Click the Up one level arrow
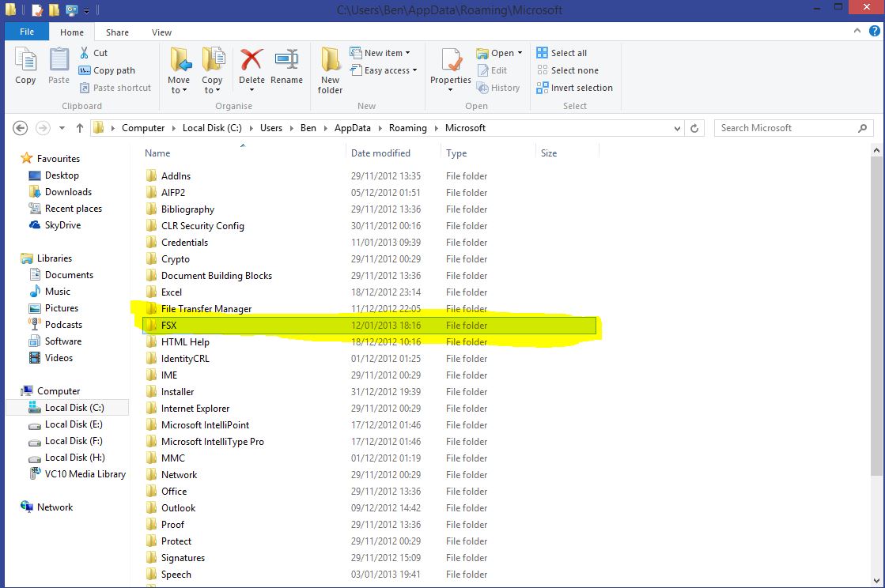 (x=80, y=128)
